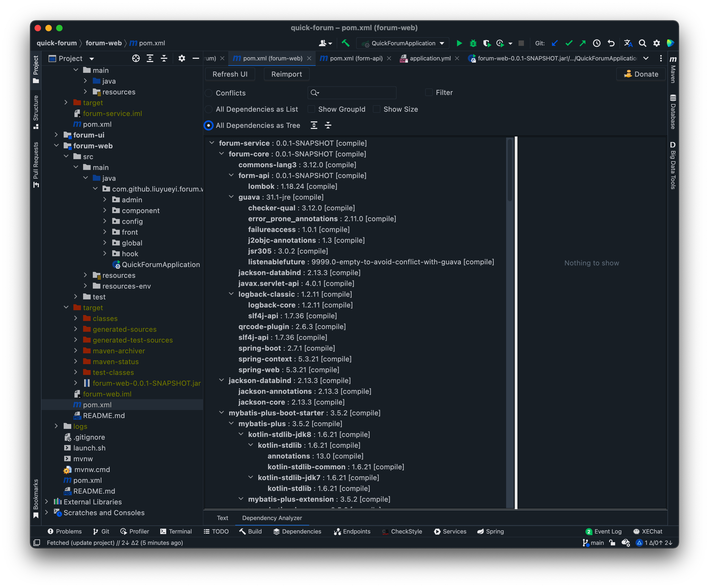Check the Show Size checkbox
This screenshot has width=709, height=588.
[x=377, y=109]
